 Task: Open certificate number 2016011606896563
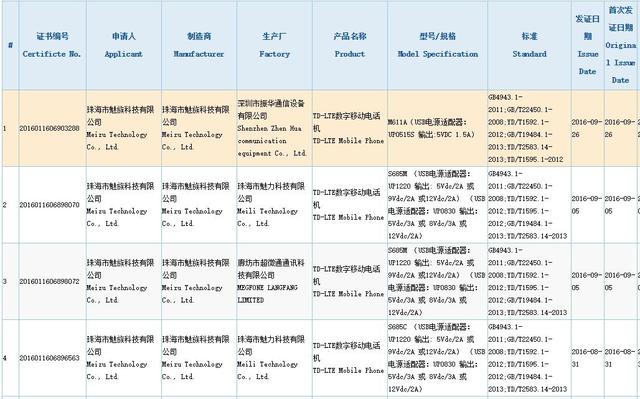coord(49,358)
